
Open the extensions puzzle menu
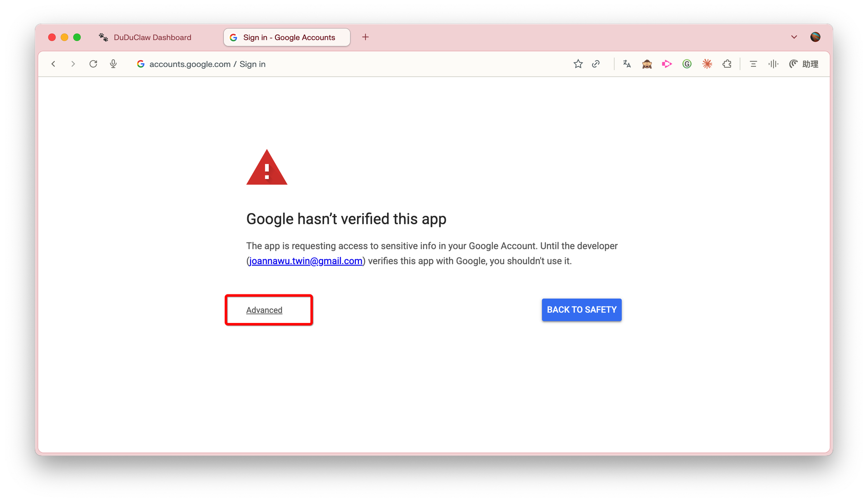pyautogui.click(x=727, y=64)
